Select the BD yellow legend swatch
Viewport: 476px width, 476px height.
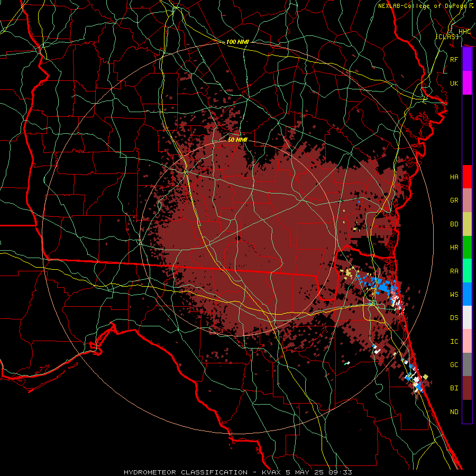pyautogui.click(x=467, y=224)
